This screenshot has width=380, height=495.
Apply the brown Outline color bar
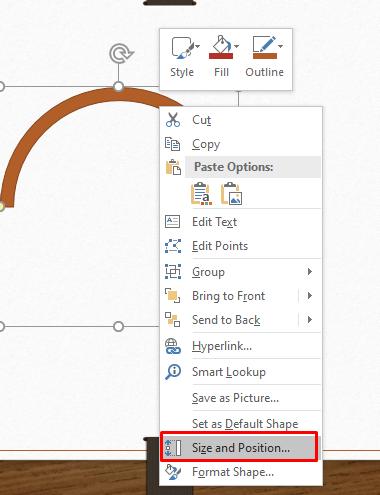(x=265, y=56)
